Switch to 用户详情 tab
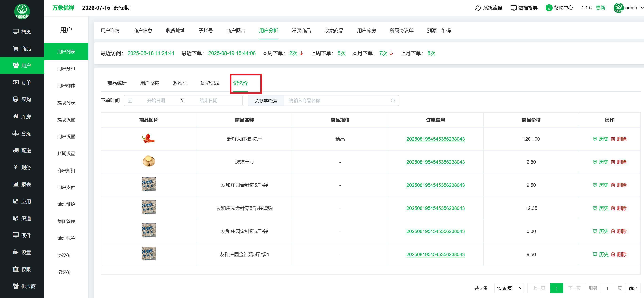This screenshot has height=298, width=644. pyautogui.click(x=110, y=30)
